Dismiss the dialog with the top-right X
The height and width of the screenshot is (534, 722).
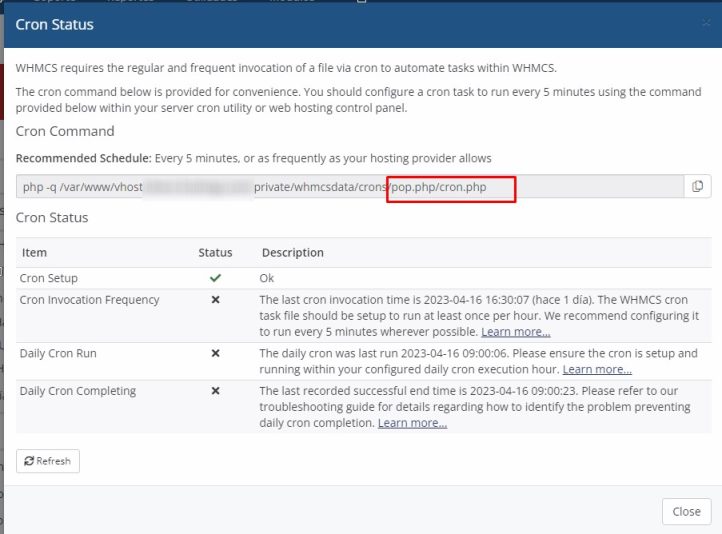706,23
